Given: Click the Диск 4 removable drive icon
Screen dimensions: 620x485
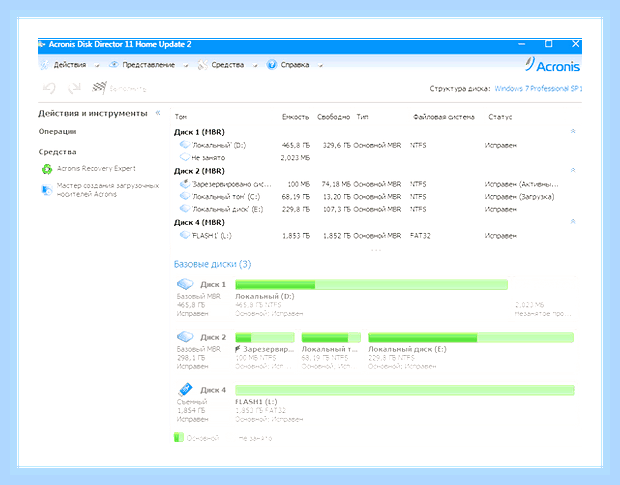Looking at the screenshot, I should point(185,389).
